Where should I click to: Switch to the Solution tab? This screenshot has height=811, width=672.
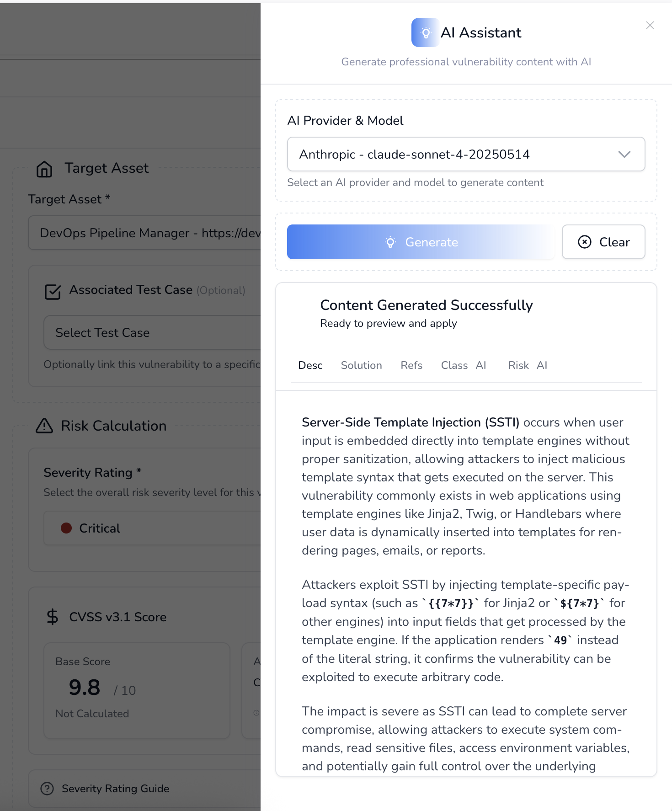[361, 365]
